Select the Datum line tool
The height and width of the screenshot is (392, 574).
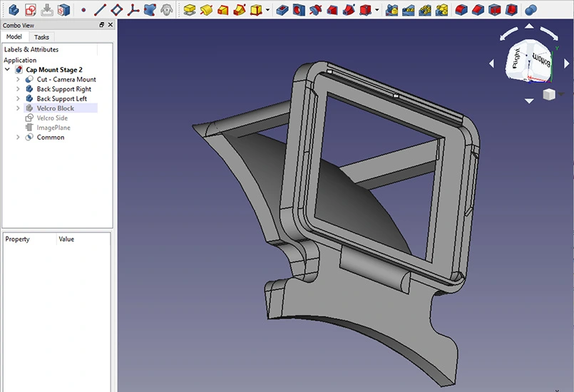coord(100,10)
